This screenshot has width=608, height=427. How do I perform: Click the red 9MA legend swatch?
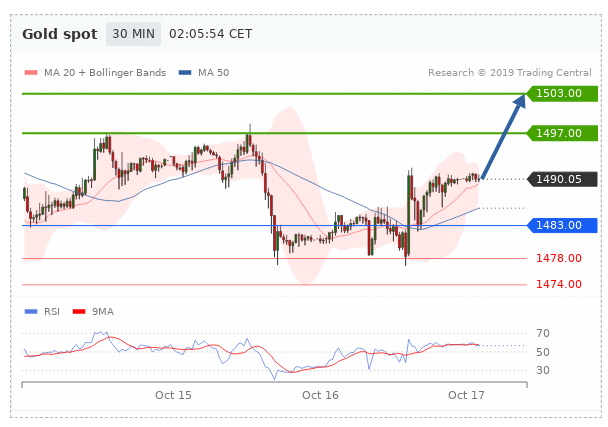[79, 311]
